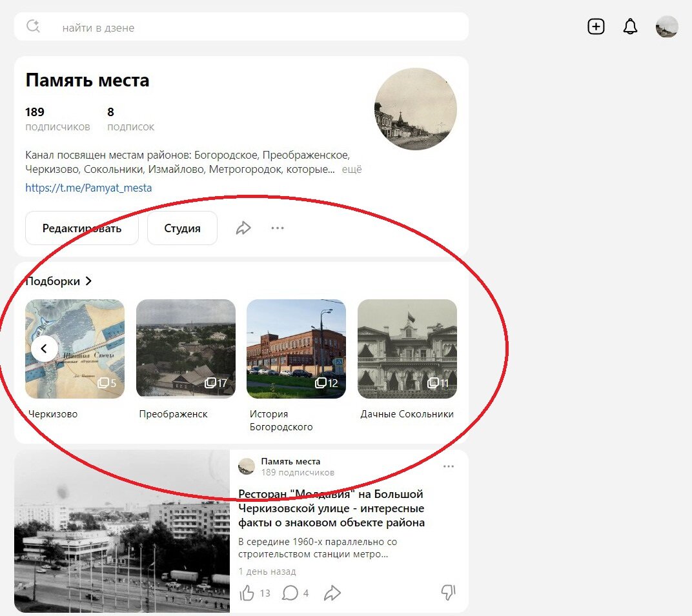Click the plus icon to create content

(x=595, y=26)
